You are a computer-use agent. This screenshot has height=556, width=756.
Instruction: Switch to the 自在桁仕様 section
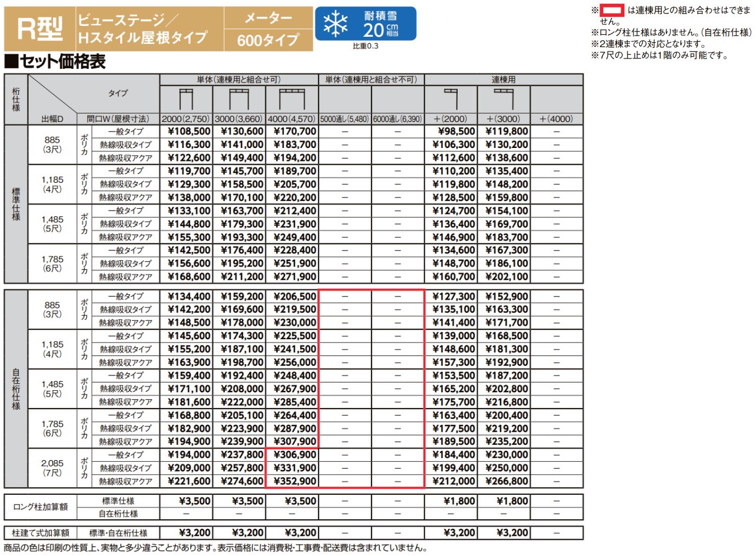coord(14,388)
